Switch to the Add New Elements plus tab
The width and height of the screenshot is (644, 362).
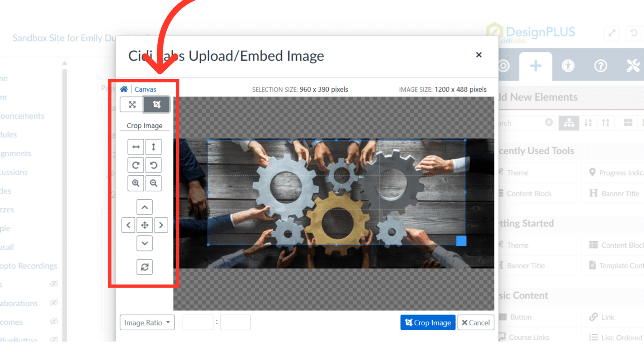pos(536,66)
